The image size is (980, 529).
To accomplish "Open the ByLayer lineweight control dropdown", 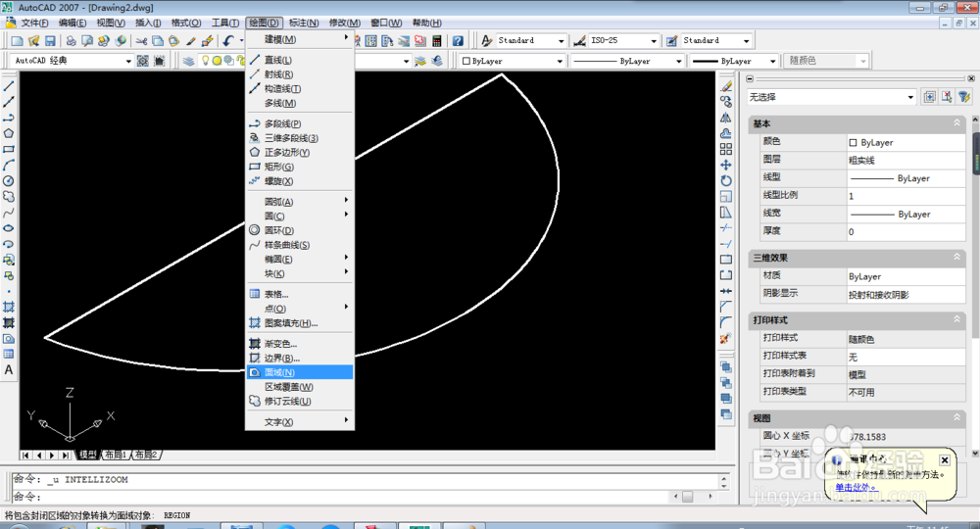I will 772,61.
